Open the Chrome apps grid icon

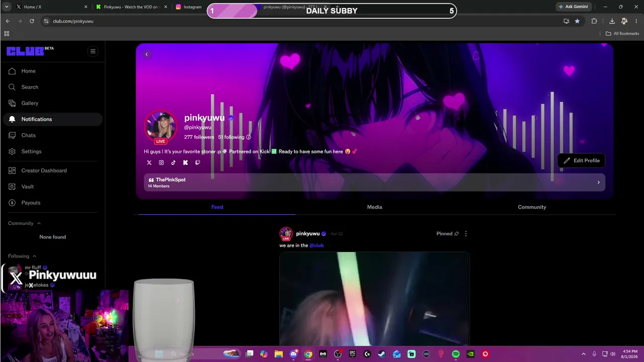coord(7,34)
